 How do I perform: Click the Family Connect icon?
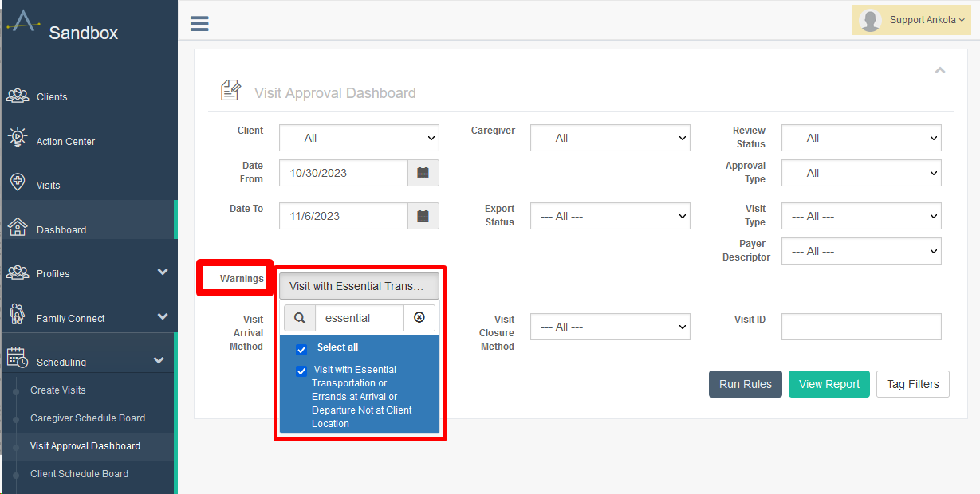tap(18, 314)
